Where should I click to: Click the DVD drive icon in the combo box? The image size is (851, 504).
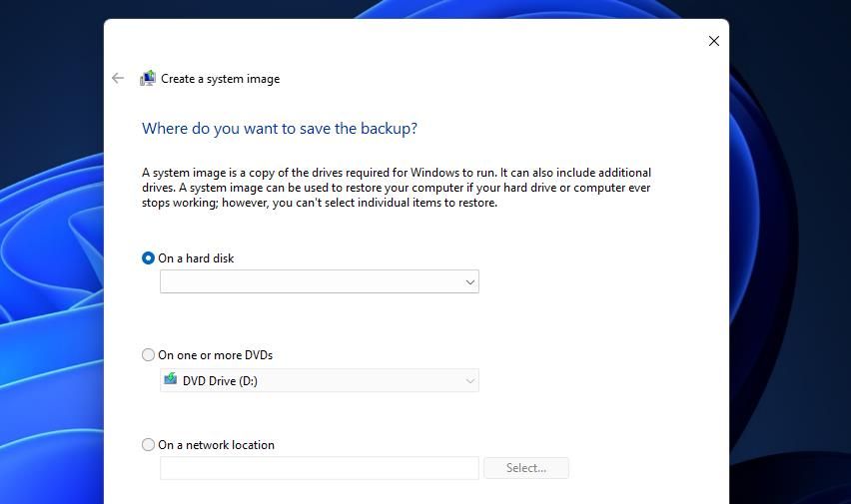171,380
